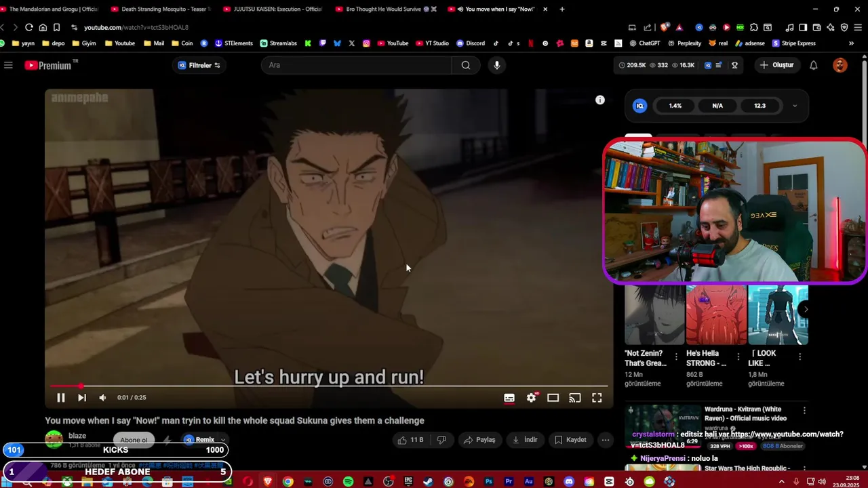Open options for "He's Hella STRONG" short
868x488 pixels.
click(x=738, y=357)
